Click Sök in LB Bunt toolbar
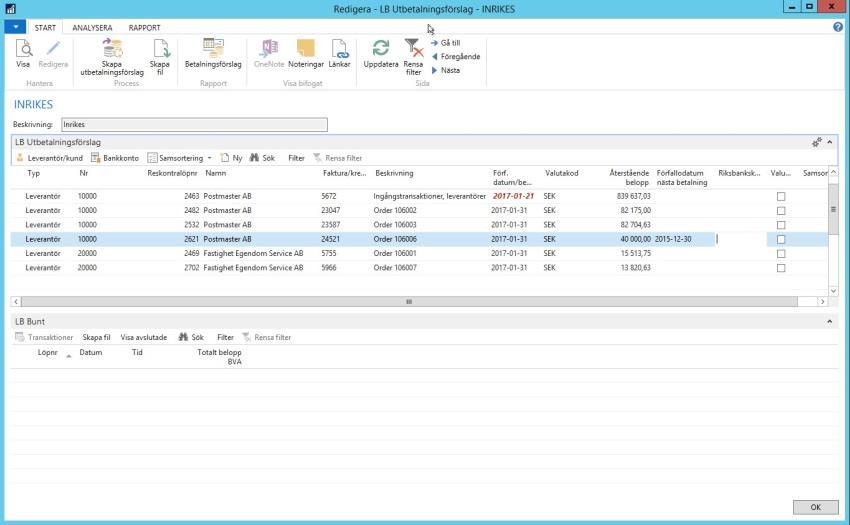 pos(191,337)
